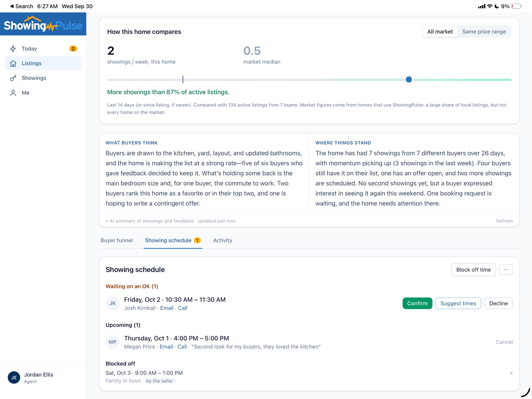Viewport: 532px width, 399px height.
Task: Click the MP avatar for Megan Price
Action: click(x=113, y=342)
